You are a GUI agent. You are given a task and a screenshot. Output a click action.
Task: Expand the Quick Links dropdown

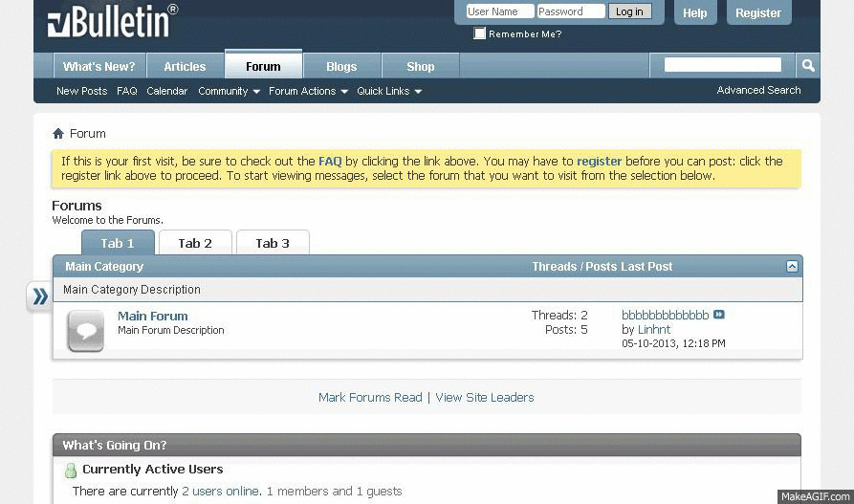[x=389, y=91]
